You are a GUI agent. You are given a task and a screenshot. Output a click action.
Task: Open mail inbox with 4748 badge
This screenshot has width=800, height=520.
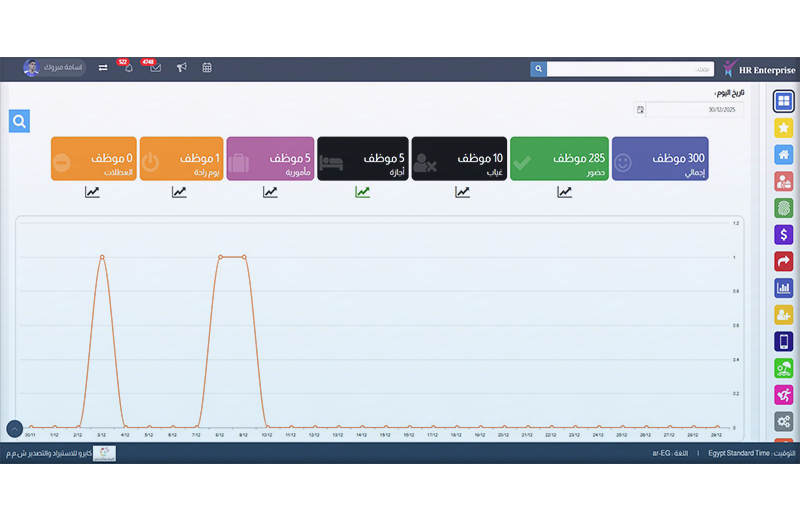coord(155,68)
